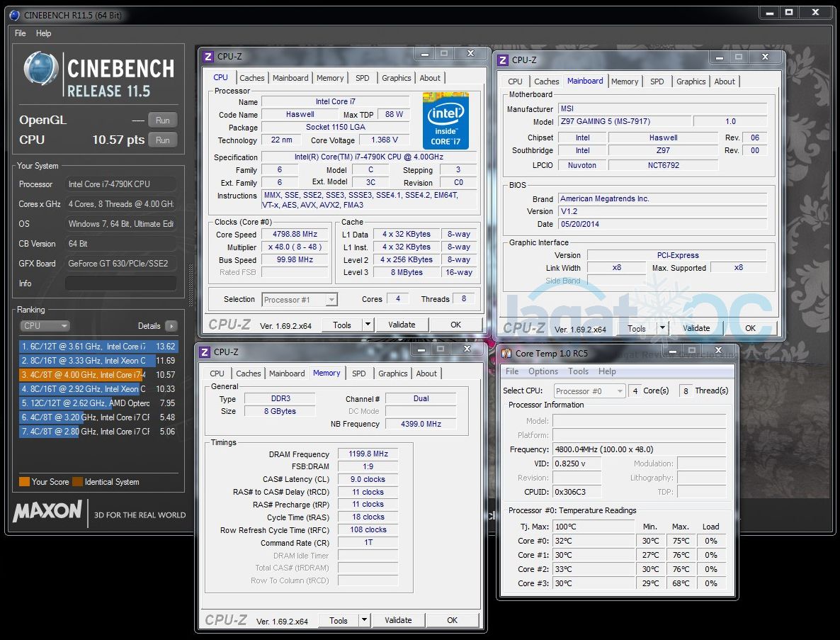Open the Select CPU Processor #0 dropdown
840x640 pixels.
(x=620, y=391)
